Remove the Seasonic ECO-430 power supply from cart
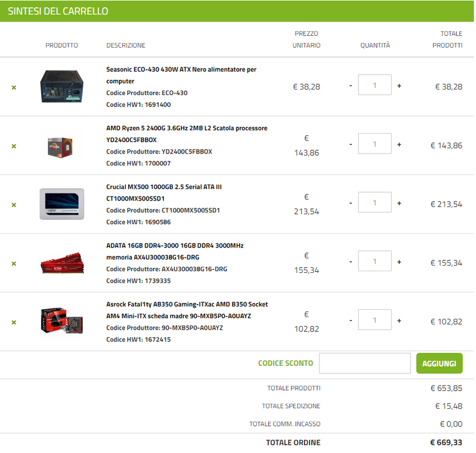This screenshot has width=476, height=453. tap(14, 87)
